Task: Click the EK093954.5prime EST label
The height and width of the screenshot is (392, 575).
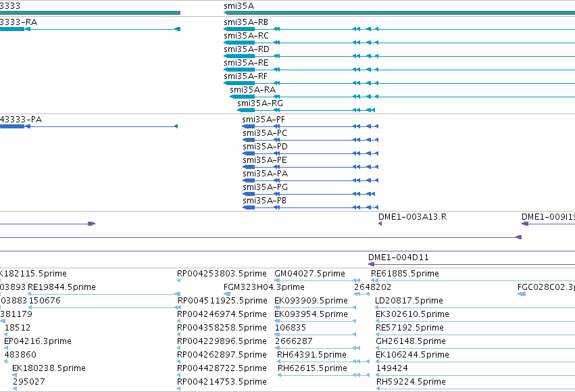Action: click(311, 314)
